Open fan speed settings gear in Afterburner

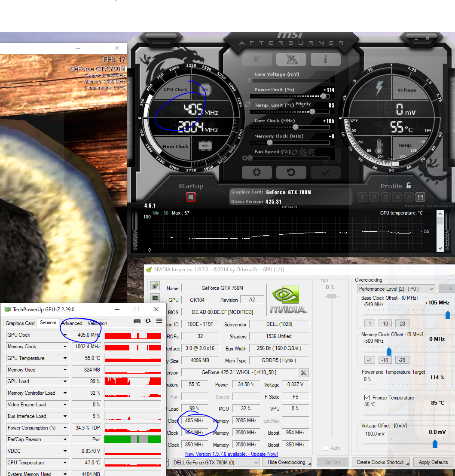245,158
